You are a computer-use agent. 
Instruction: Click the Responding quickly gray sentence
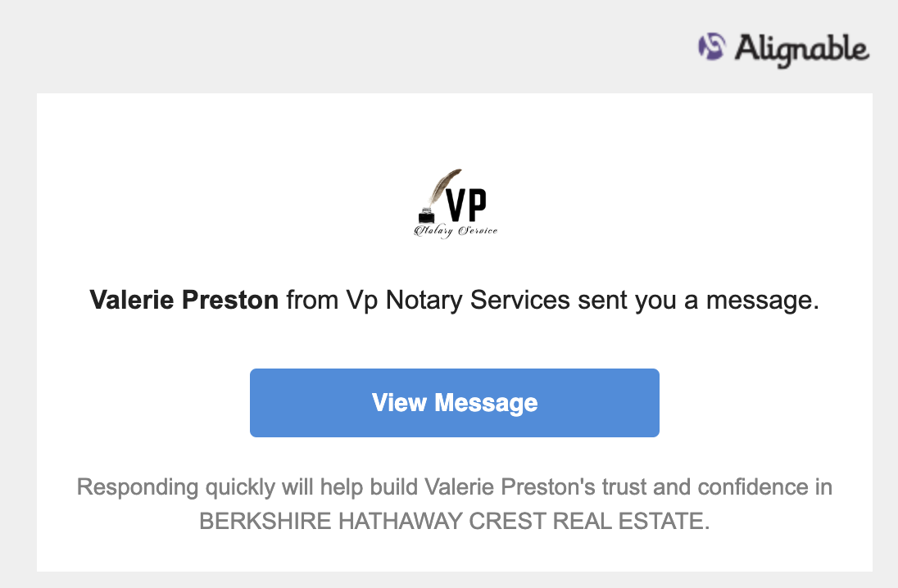pyautogui.click(x=455, y=504)
